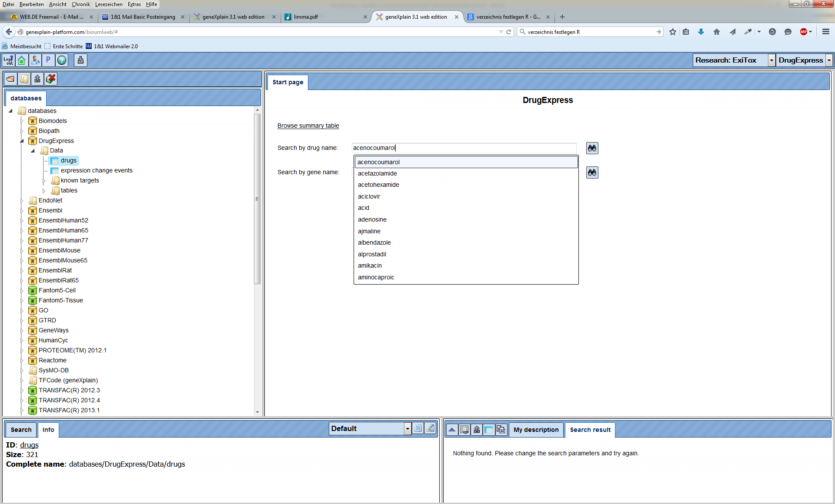
Task: Switch to the Start page tab
Action: pos(288,82)
